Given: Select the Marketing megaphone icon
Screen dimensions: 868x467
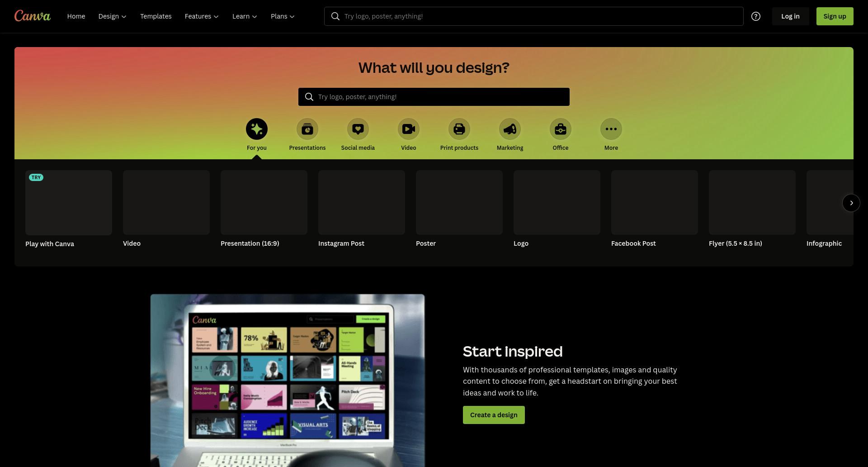Looking at the screenshot, I should click(510, 129).
